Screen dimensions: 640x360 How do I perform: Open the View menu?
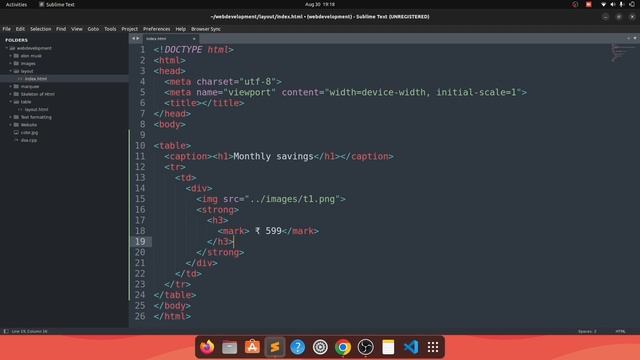(77, 29)
